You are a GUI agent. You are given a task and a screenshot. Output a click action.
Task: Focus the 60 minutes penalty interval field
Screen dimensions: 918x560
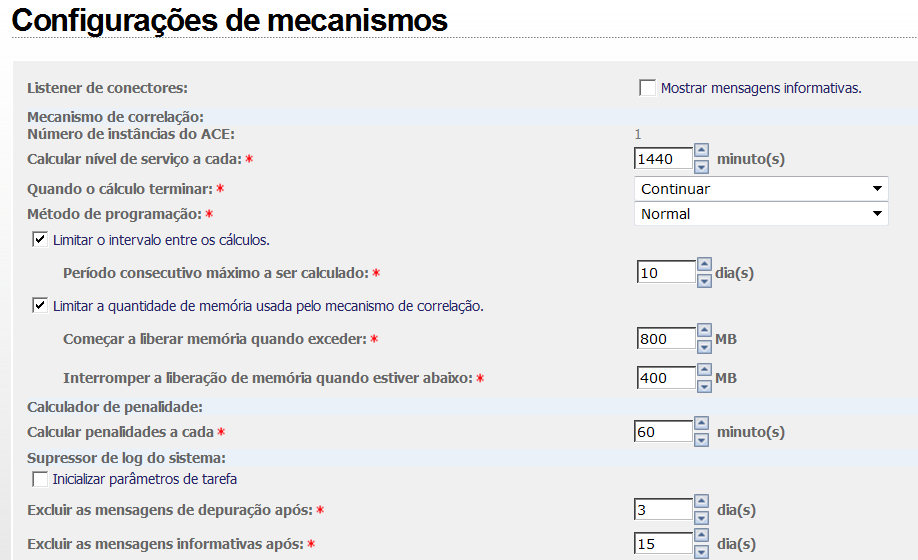[x=664, y=432]
